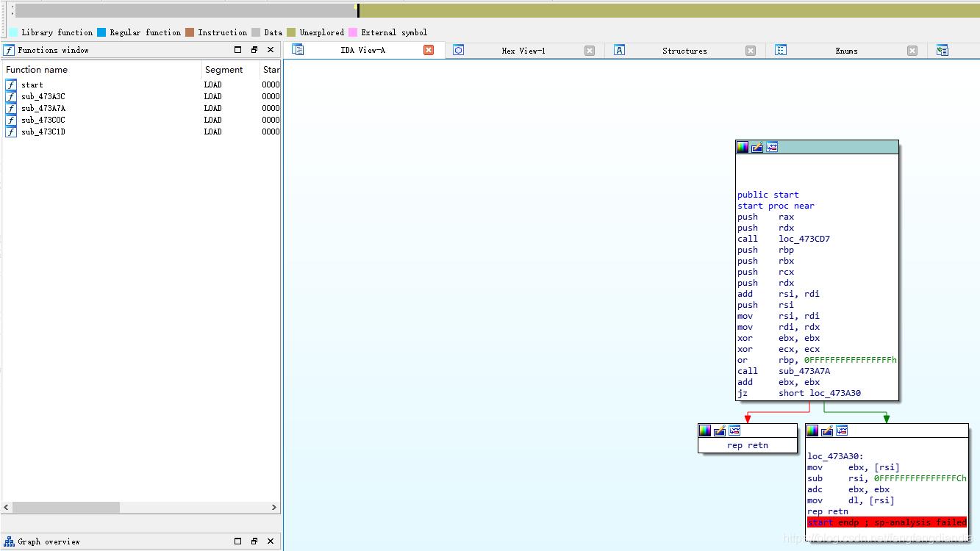
Task: Click the Hex View-1 tab icon
Action: (459, 50)
